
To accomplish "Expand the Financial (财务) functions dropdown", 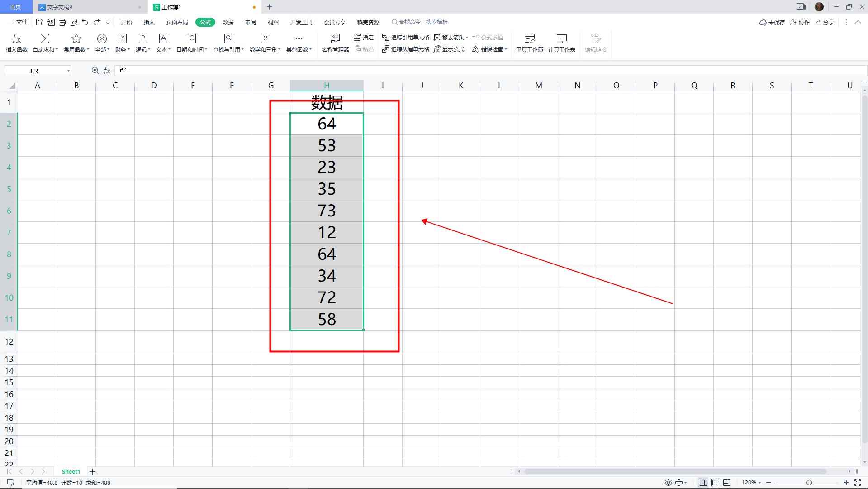I will (x=123, y=43).
